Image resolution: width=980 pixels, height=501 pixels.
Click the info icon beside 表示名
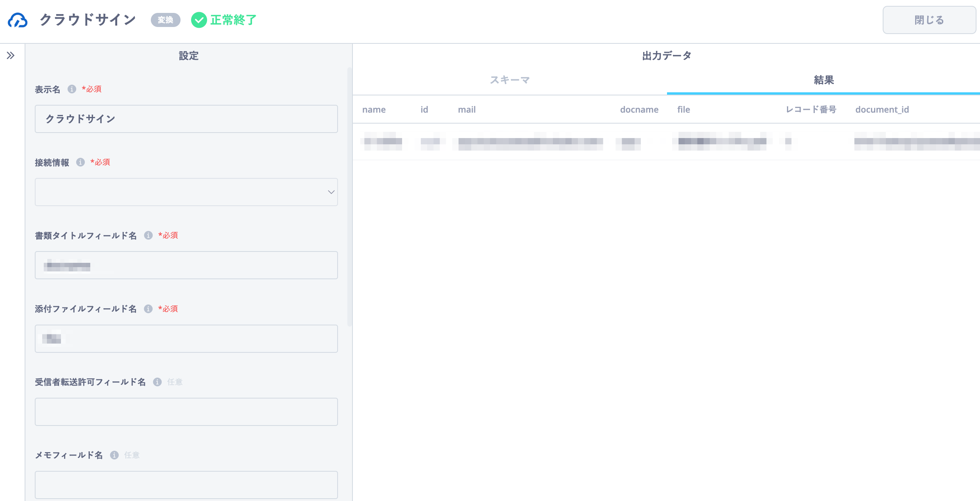pos(72,89)
